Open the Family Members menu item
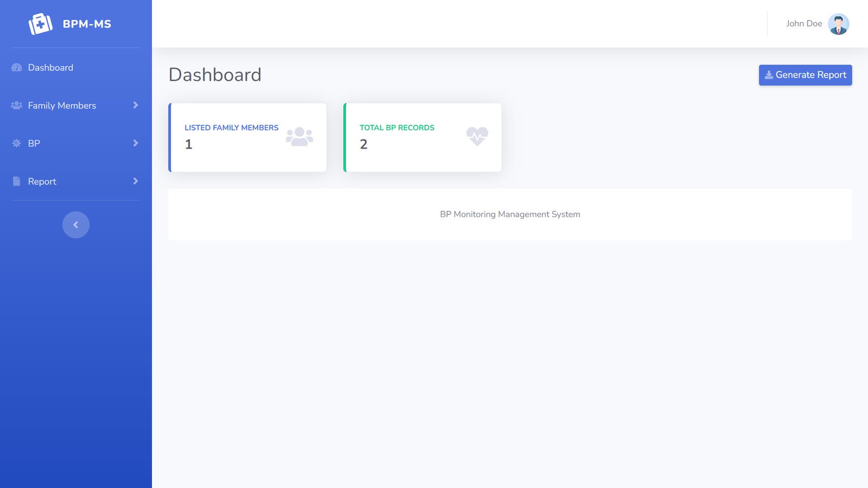This screenshot has height=488, width=868. pyautogui.click(x=76, y=106)
